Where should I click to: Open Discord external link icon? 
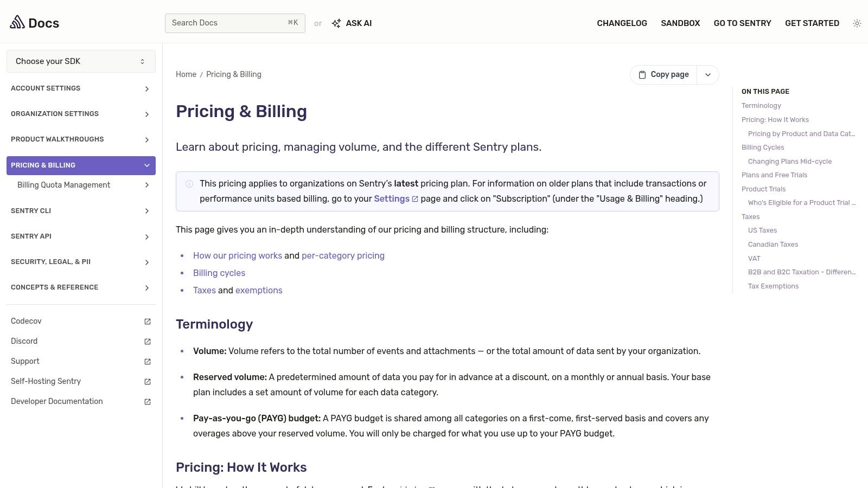[148, 342]
